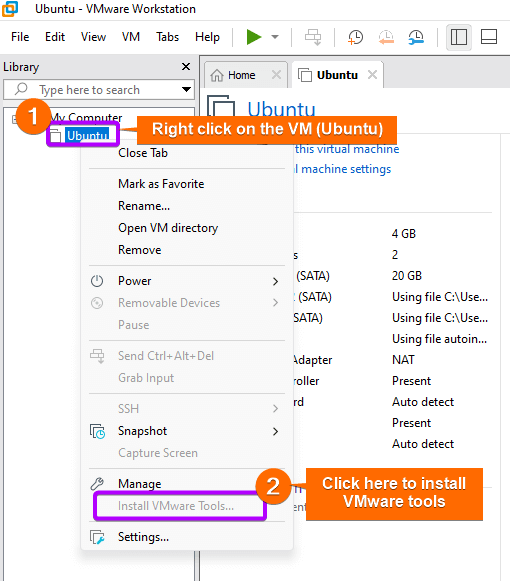Click the settings icon beside Settings entry
Image resolution: width=510 pixels, height=581 pixels.
(97, 537)
